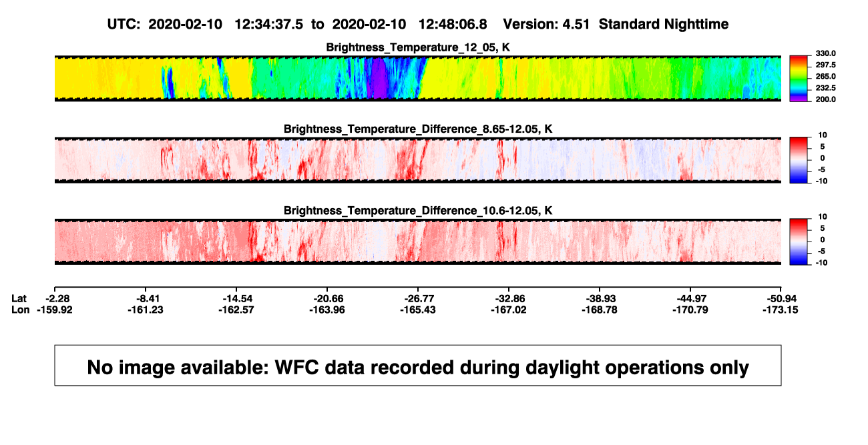
Task: Click longitude value -159.92
Action: (55, 310)
